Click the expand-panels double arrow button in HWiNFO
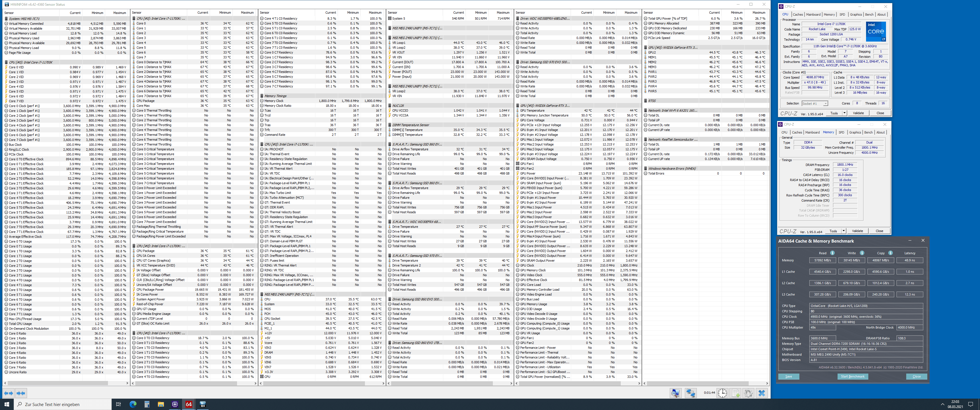Viewport: 980px width, 410px height. [x=8, y=393]
